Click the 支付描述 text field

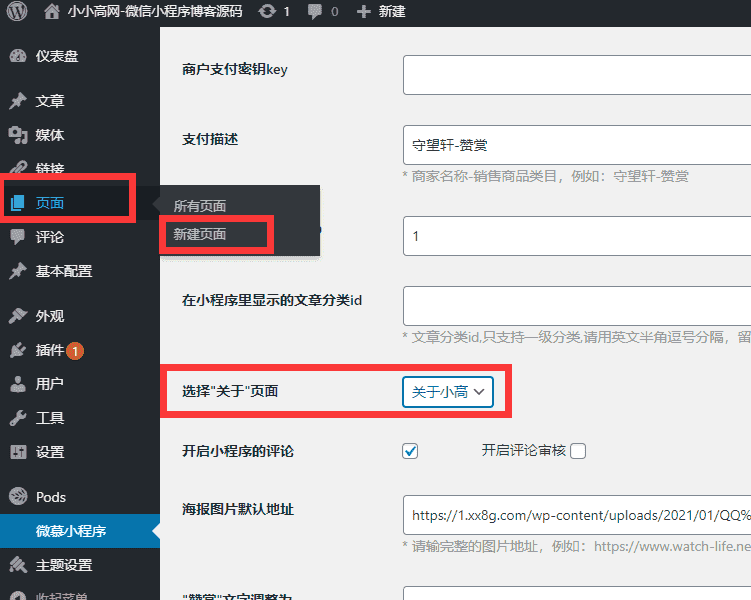pos(576,145)
